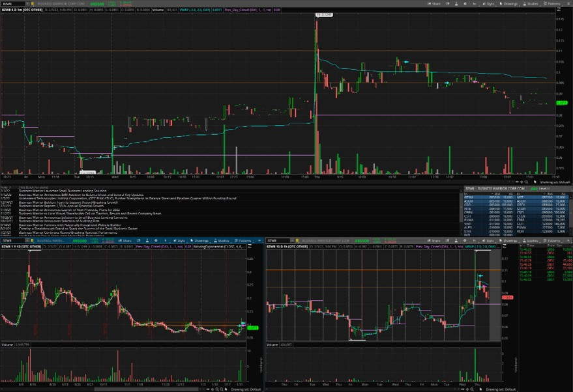The height and width of the screenshot is (392, 573).
Task: Open news story Business Warrior Reports Annual Financial Growth
Action: pyautogui.click(x=61, y=206)
